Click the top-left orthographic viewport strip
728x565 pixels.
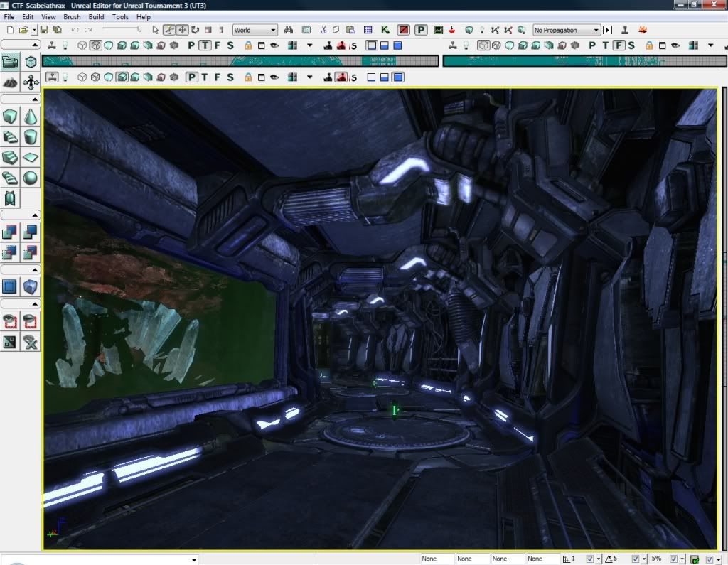240,61
